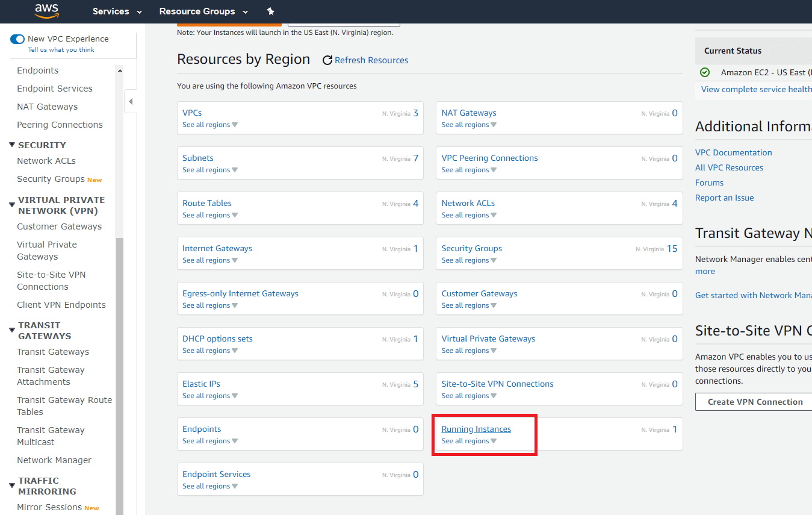The image size is (812, 515).
Task: Click the AWS logo icon
Action: pyautogui.click(x=47, y=11)
